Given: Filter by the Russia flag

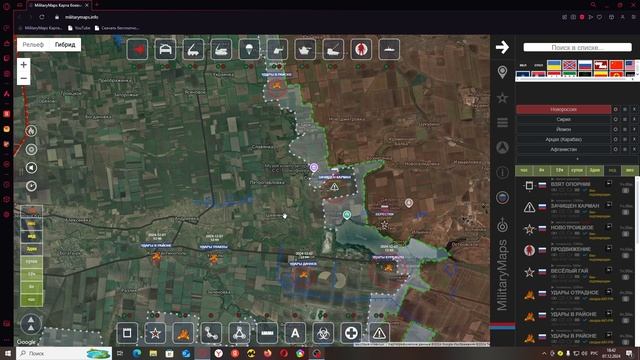Looking at the screenshot, I should tap(585, 65).
